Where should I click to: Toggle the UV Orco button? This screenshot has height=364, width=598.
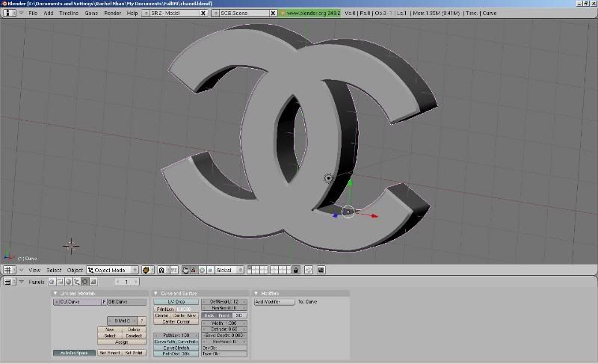point(176,301)
